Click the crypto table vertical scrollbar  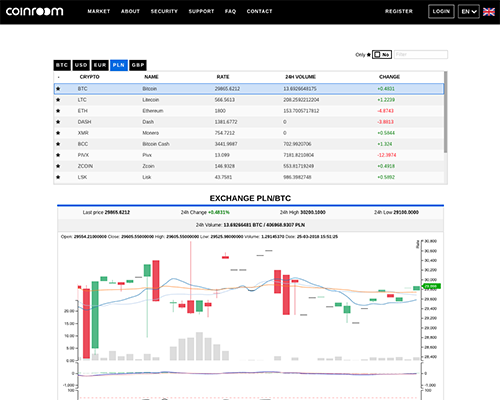pos(445,112)
